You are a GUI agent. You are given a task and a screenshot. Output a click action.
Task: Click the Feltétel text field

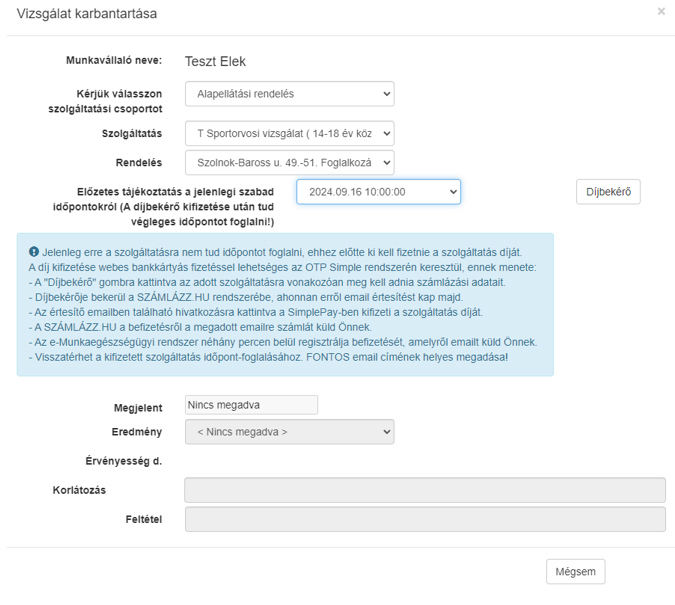[x=425, y=519]
